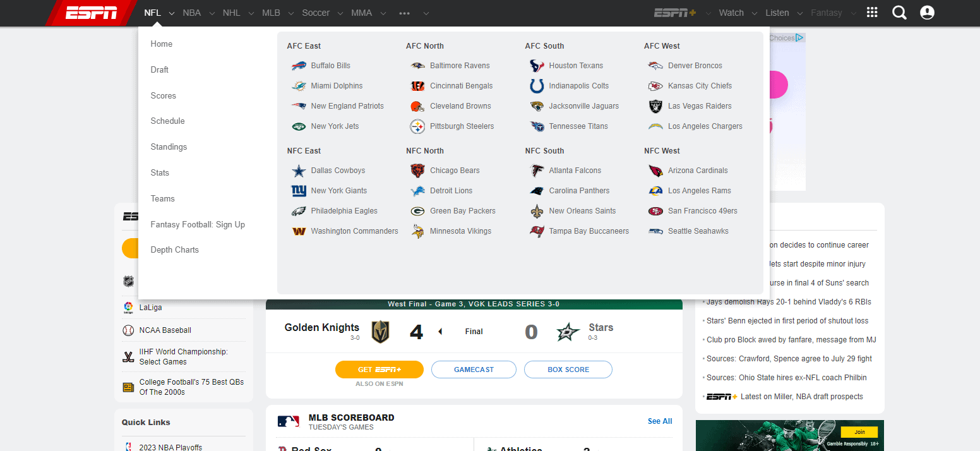The image size is (980, 451).
Task: Click the Cincinnati Bengals logo
Action: pyautogui.click(x=417, y=86)
